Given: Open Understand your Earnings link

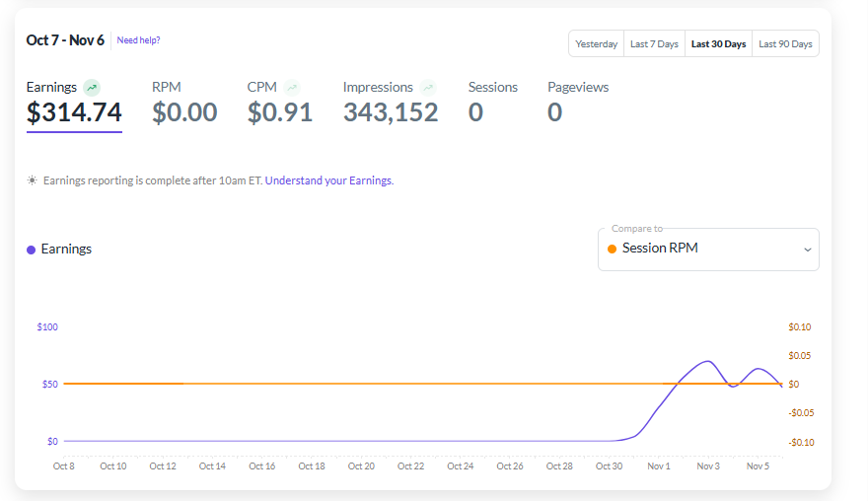Looking at the screenshot, I should [x=328, y=181].
